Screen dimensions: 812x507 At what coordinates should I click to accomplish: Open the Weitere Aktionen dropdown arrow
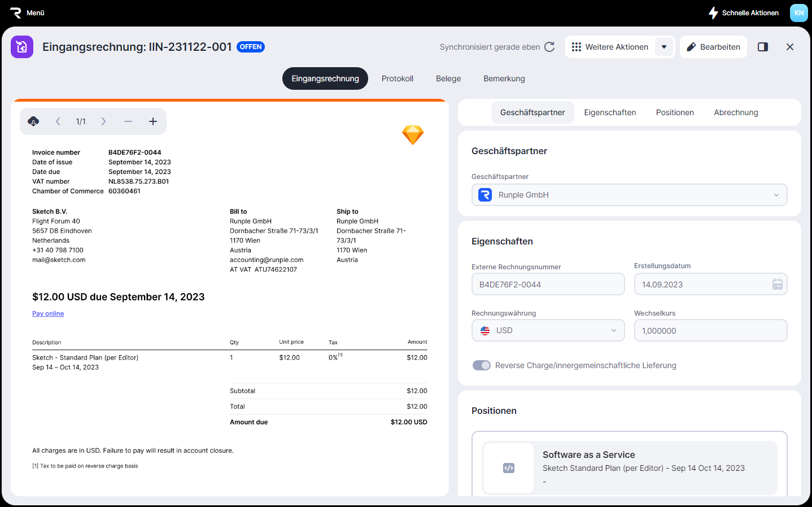664,47
